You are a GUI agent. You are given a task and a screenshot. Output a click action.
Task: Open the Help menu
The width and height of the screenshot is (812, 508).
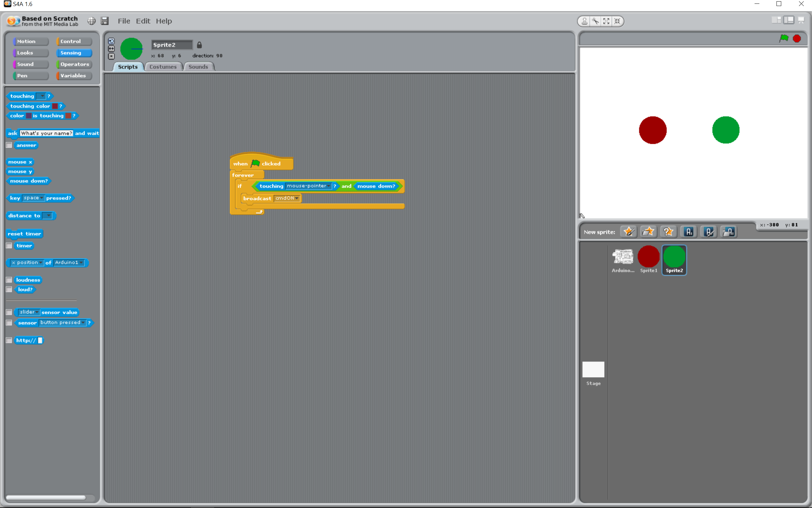[164, 21]
